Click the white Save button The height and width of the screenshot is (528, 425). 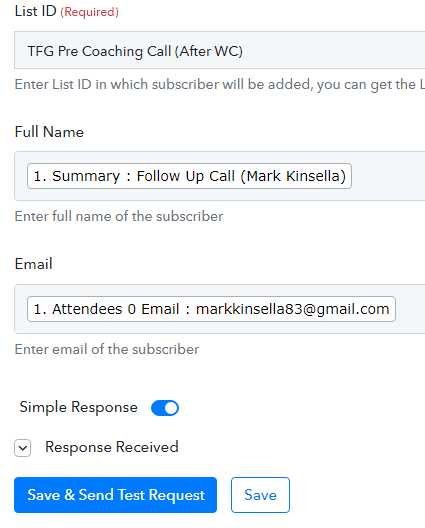(x=260, y=495)
